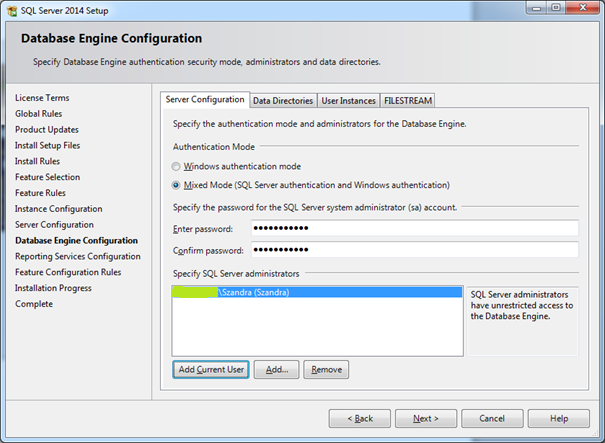Click the Add... button
This screenshot has width=605, height=443.
point(276,370)
